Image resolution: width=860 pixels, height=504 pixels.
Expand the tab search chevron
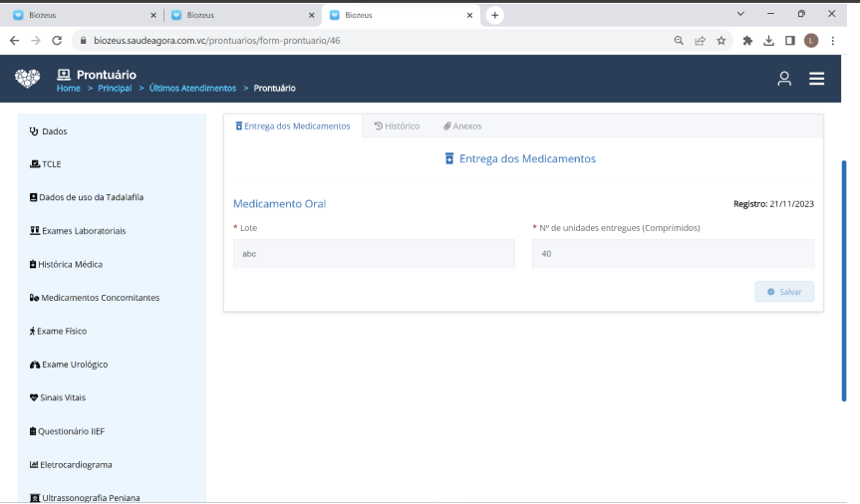click(x=740, y=14)
